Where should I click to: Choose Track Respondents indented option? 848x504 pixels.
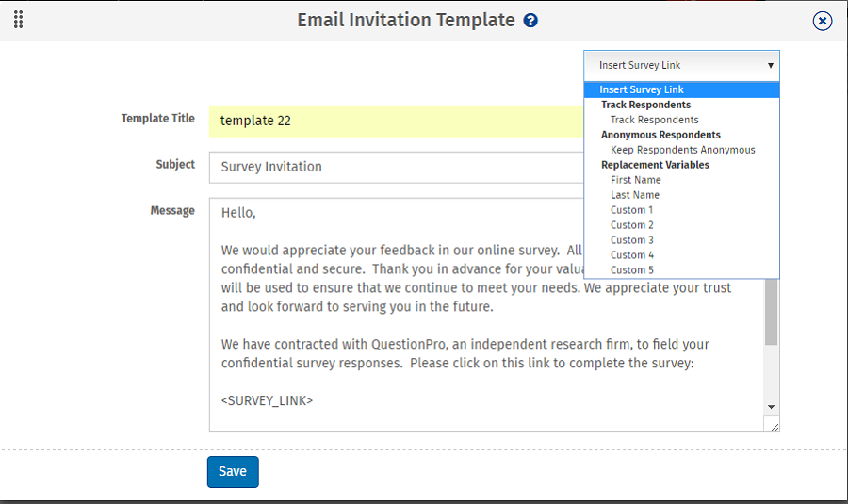tap(655, 120)
